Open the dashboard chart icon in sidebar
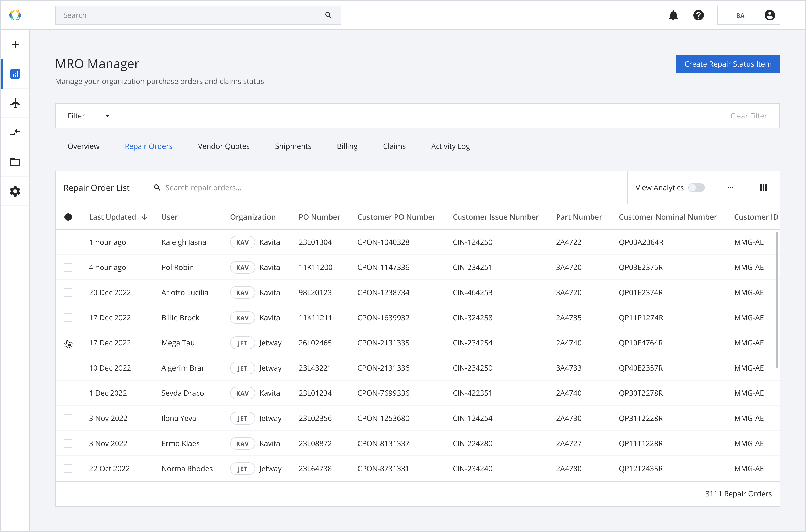Viewport: 806px width, 532px height. coord(15,74)
